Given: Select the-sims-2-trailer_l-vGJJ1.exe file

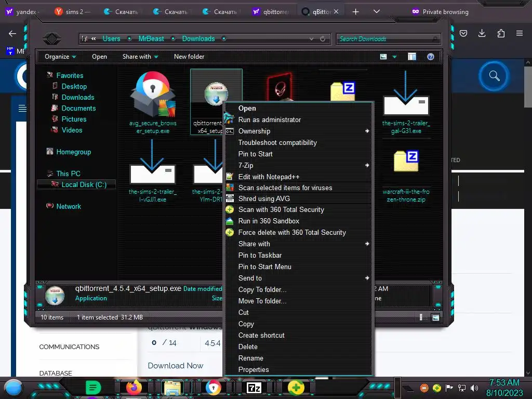Looking at the screenshot, I should (153, 171).
